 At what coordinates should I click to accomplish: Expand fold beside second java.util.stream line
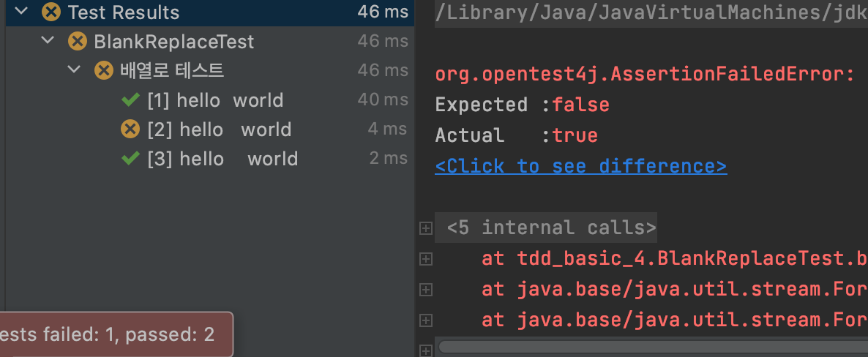click(x=426, y=320)
